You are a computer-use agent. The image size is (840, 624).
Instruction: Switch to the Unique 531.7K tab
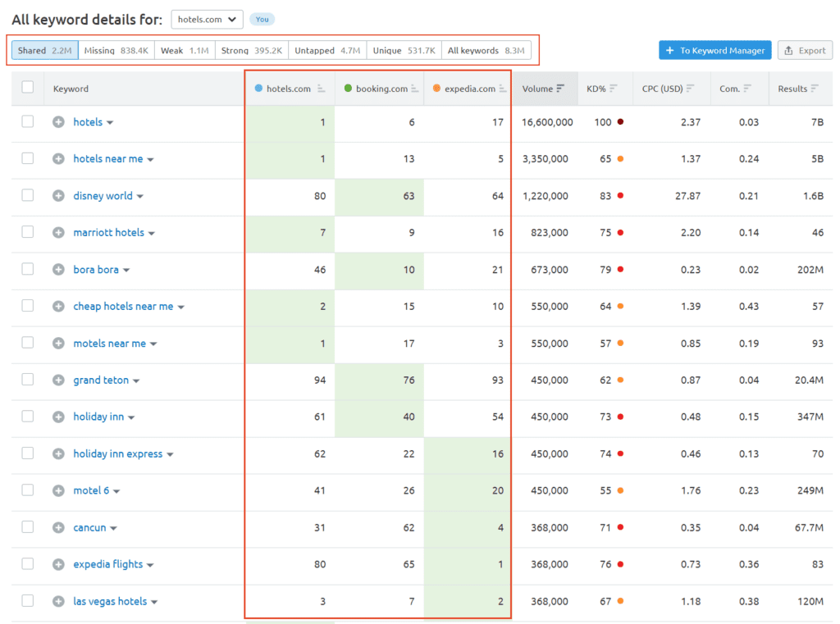coord(404,50)
